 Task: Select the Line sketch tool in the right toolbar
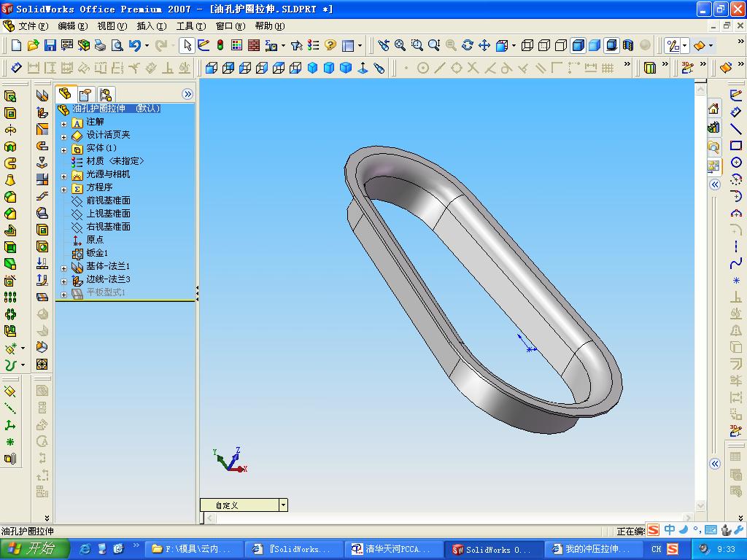tap(736, 128)
